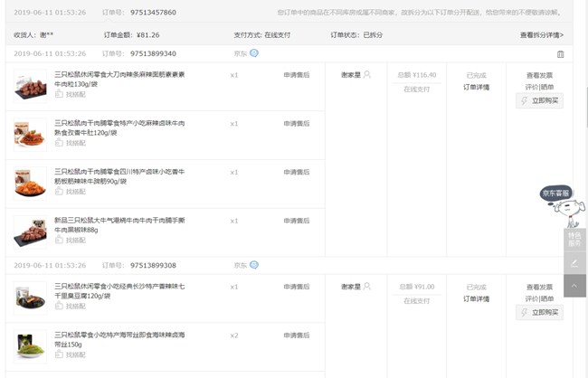Click 找搭配 icon under 牛肉粒130g item
Screen dimensions: 588x378
coord(59,94)
